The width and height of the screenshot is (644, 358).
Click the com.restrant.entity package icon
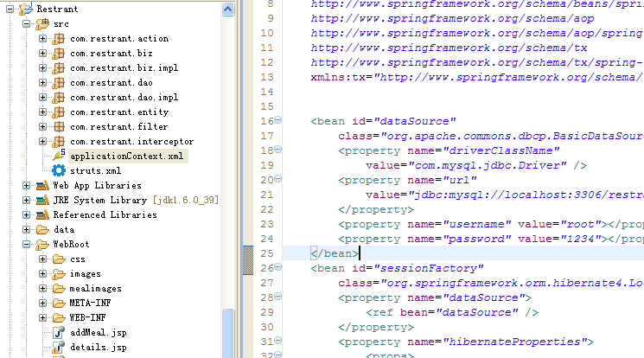click(59, 112)
